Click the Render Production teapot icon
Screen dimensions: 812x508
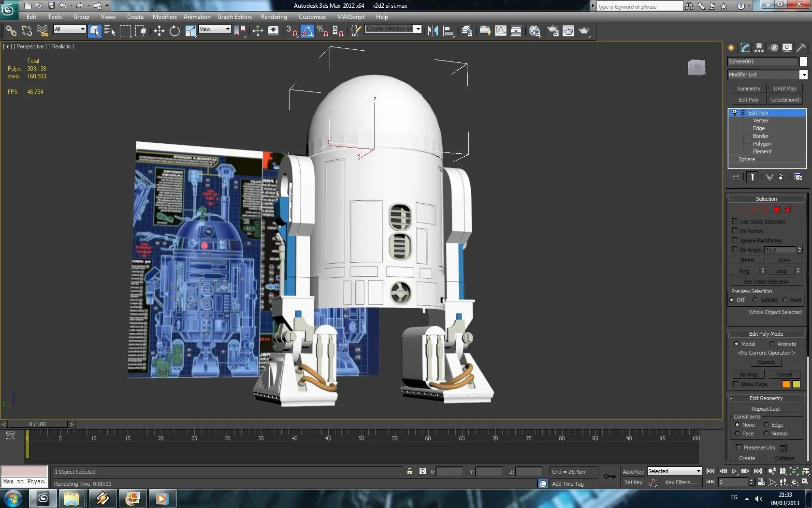(584, 31)
